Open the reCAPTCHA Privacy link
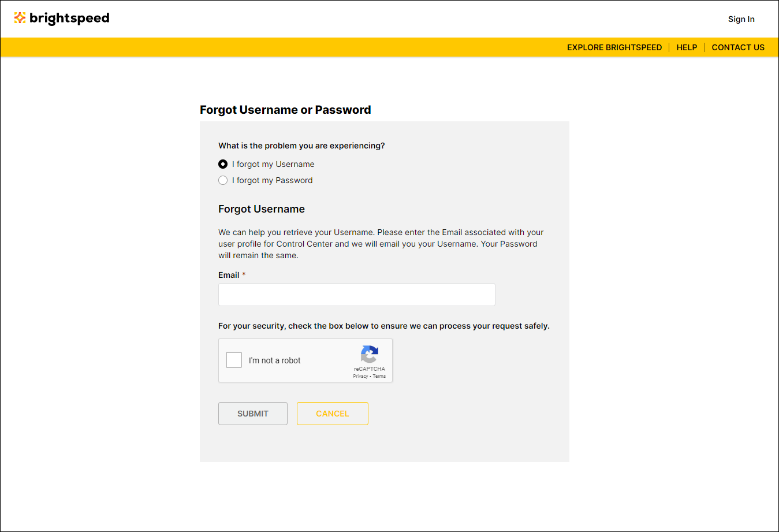This screenshot has width=779, height=532. (360, 376)
